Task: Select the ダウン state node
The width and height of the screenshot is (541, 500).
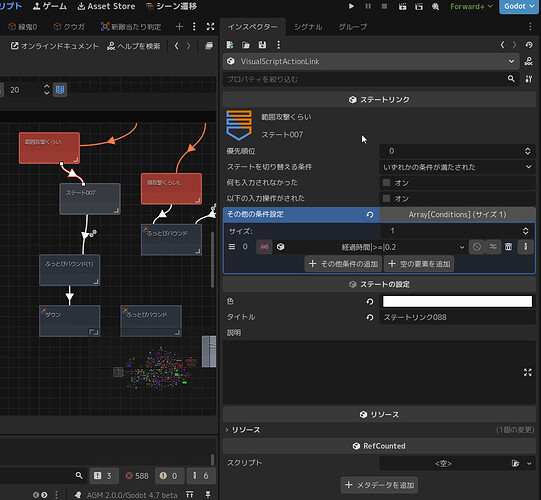Action: point(70,321)
